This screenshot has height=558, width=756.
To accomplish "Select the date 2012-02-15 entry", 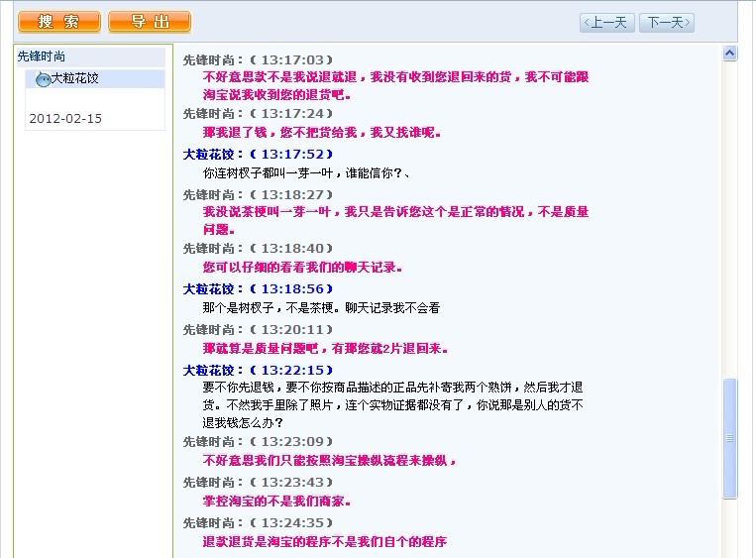I will (65, 119).
